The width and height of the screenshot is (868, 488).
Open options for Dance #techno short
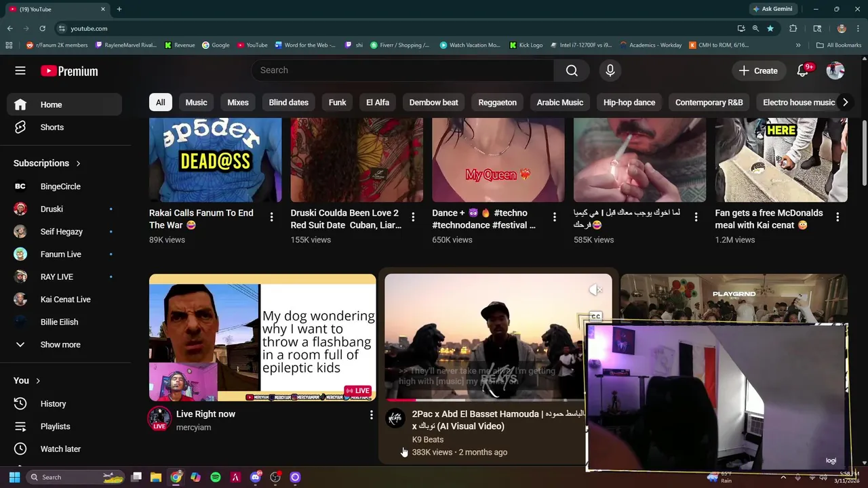tap(555, 217)
